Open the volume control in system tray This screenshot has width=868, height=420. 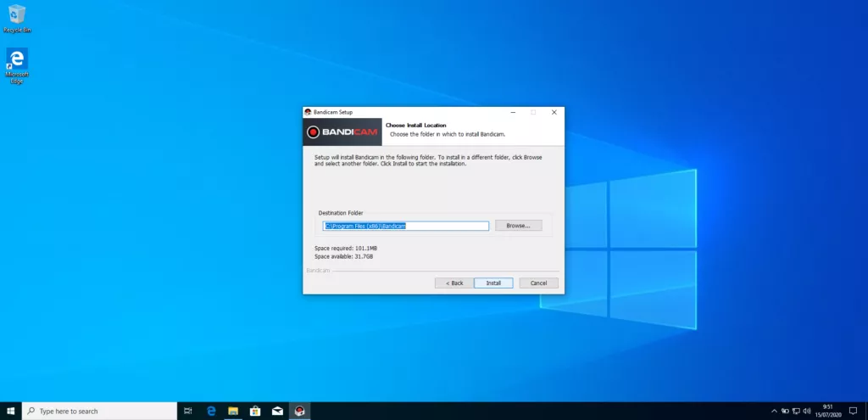click(x=805, y=411)
